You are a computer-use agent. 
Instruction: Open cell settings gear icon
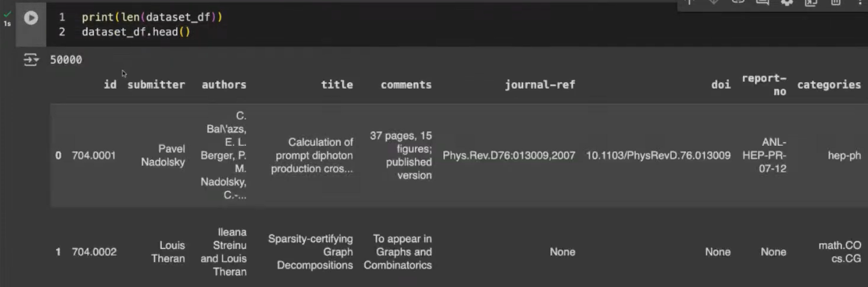tap(787, 2)
